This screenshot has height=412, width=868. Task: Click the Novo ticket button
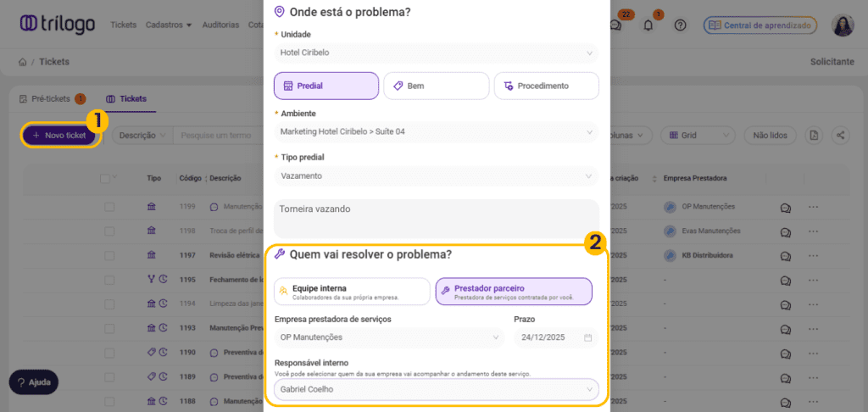pos(58,136)
